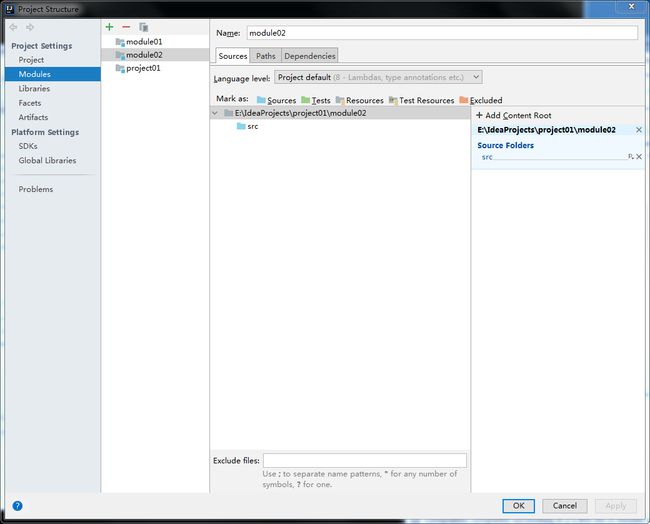Click the Exclude files input field
This screenshot has height=524, width=650.
pyautogui.click(x=365, y=460)
